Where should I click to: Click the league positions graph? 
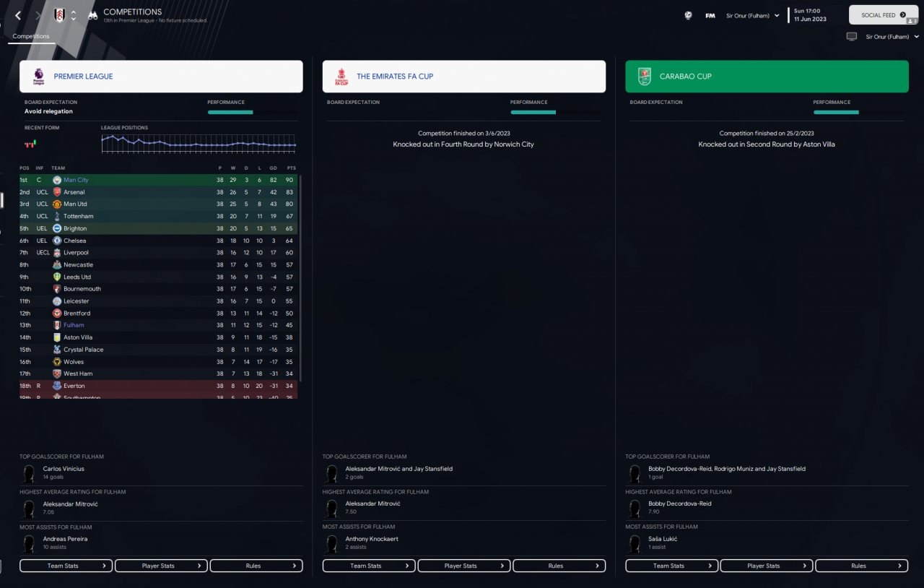point(199,143)
